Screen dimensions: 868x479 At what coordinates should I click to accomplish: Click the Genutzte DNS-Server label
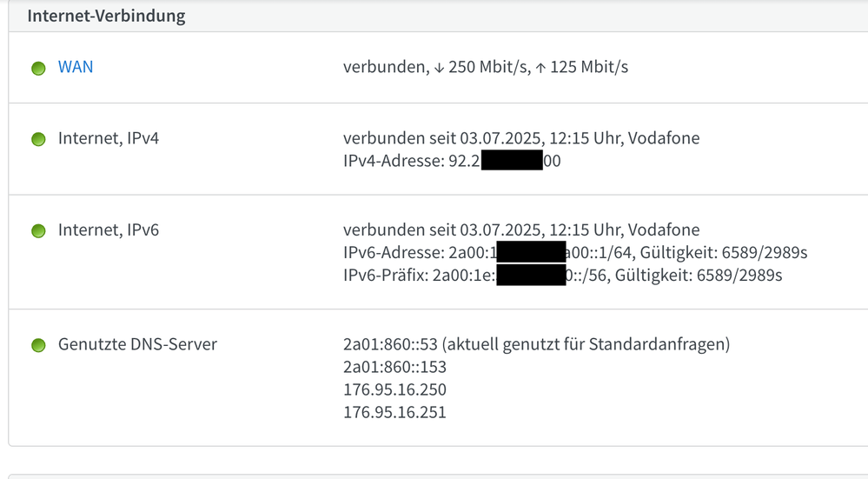(x=137, y=344)
